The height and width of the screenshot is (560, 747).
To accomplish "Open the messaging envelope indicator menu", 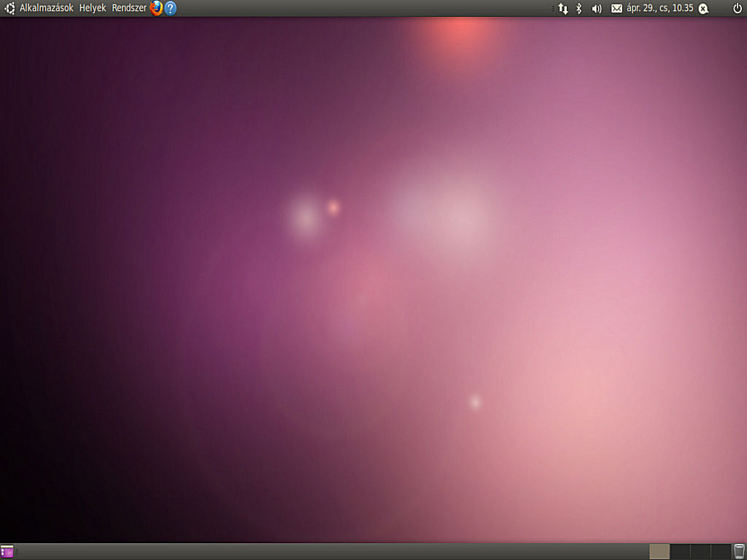I will [x=618, y=8].
